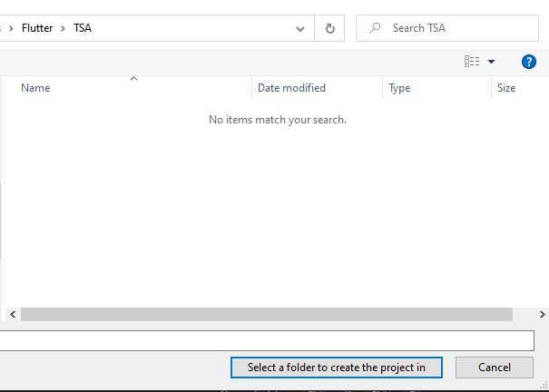549x392 pixels.
Task: Click the Size column header
Action: click(x=506, y=88)
